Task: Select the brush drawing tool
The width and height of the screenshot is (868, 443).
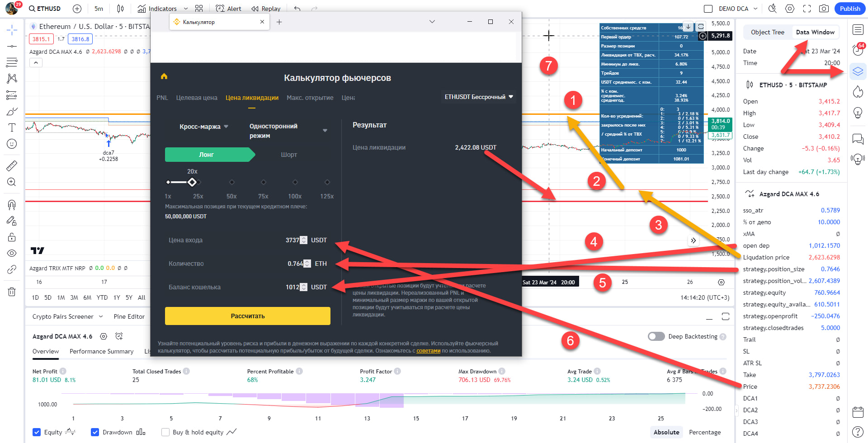Action: click(x=12, y=111)
